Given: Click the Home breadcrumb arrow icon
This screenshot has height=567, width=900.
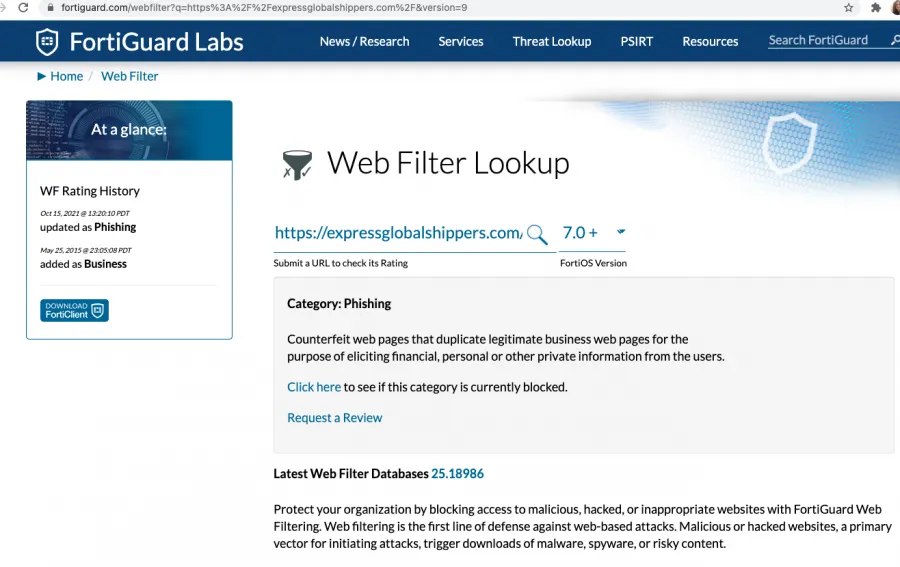Looking at the screenshot, I should [41, 76].
